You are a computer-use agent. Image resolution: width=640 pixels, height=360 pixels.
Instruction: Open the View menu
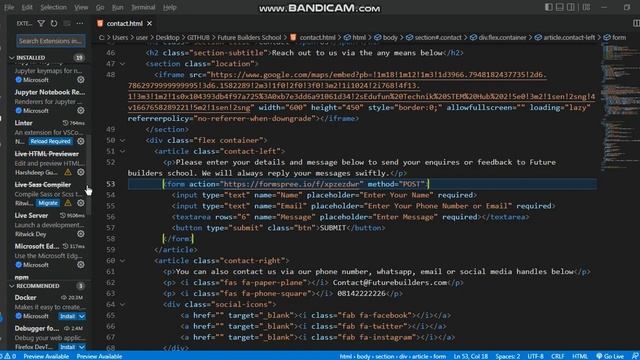point(81,7)
